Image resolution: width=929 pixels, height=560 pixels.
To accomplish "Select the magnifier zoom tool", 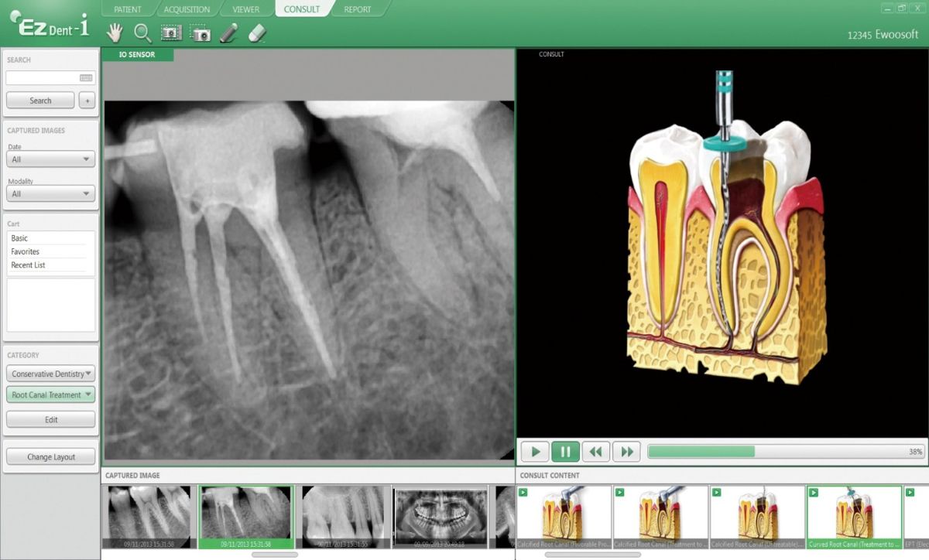I will click(142, 32).
